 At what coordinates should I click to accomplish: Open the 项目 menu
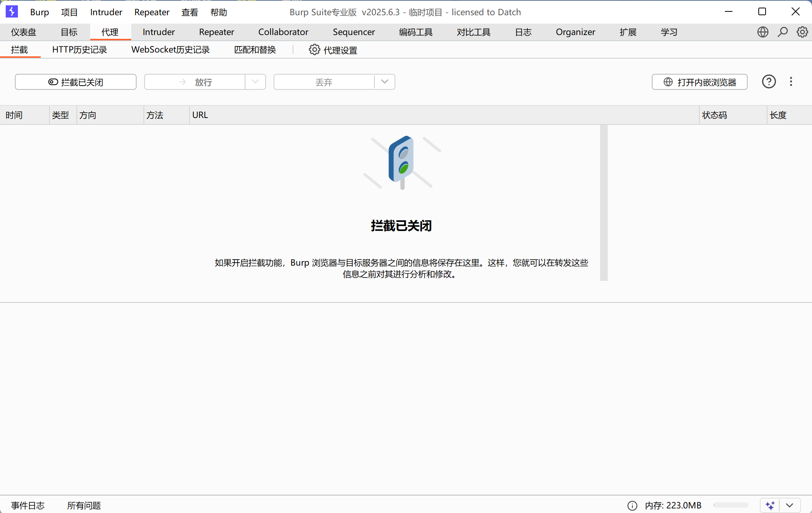69,12
